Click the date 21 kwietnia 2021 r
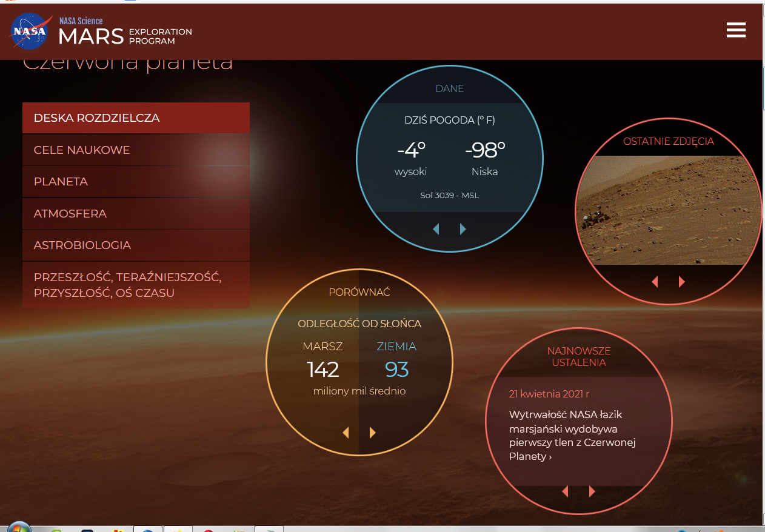 click(x=549, y=394)
